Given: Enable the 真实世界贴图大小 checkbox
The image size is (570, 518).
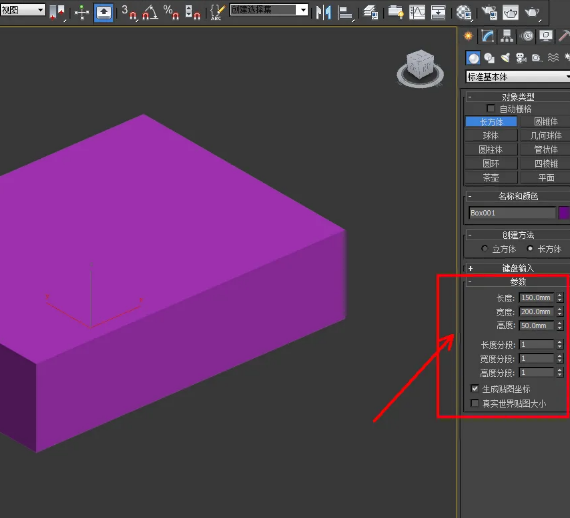Looking at the screenshot, I should [x=475, y=403].
